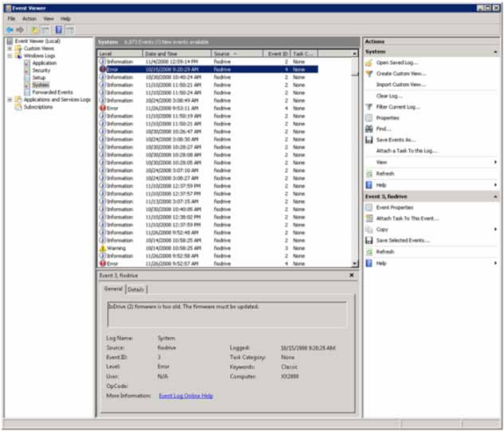Click the Back arrow toolbar icon

tap(10, 30)
